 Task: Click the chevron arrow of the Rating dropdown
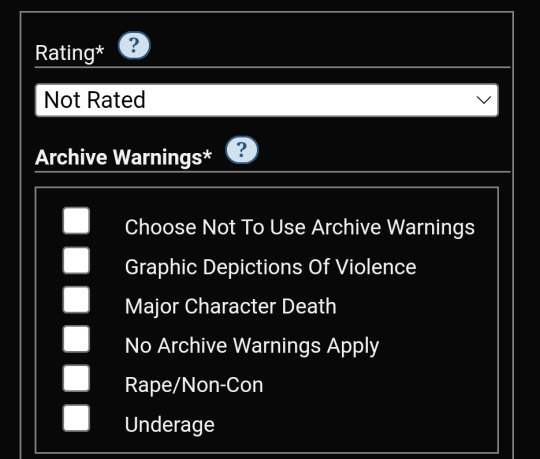(484, 100)
